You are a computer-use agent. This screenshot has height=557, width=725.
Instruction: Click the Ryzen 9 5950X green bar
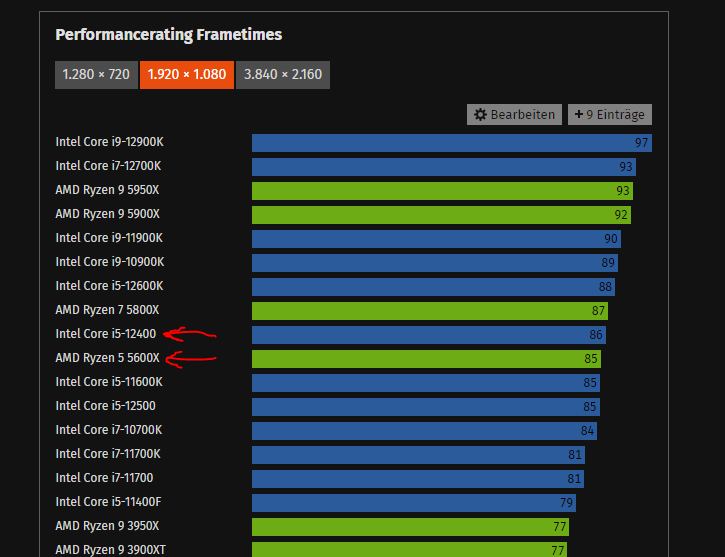point(442,191)
